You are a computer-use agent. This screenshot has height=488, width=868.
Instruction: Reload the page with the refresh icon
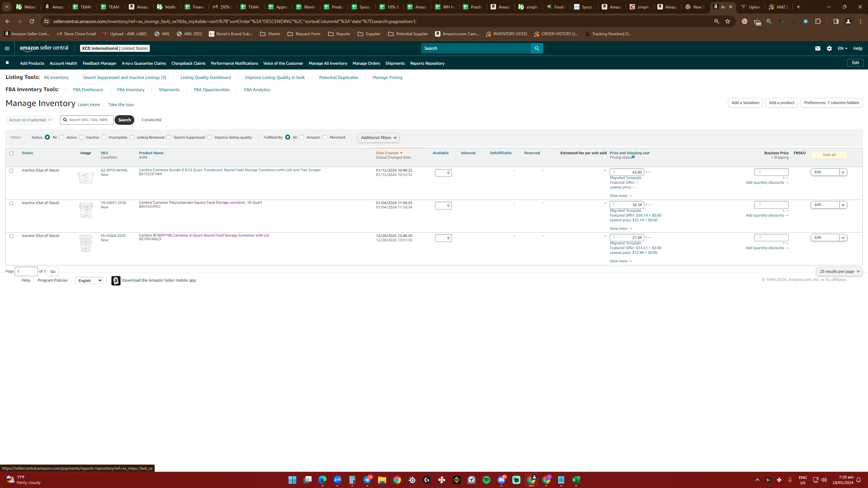[x=32, y=21]
